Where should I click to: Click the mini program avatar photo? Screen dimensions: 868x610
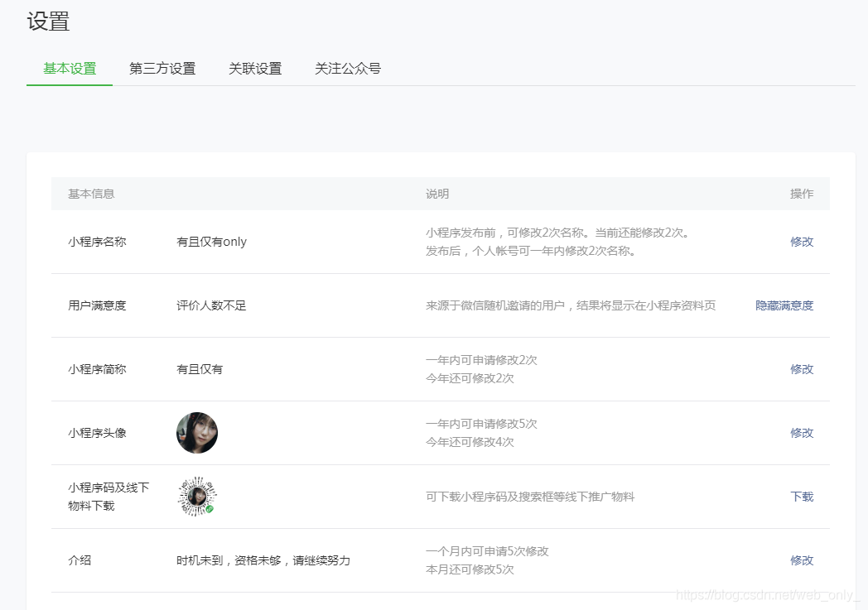coord(196,432)
